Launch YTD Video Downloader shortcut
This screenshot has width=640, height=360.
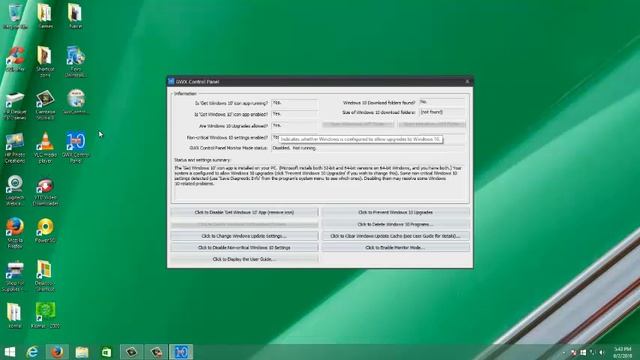click(45, 192)
